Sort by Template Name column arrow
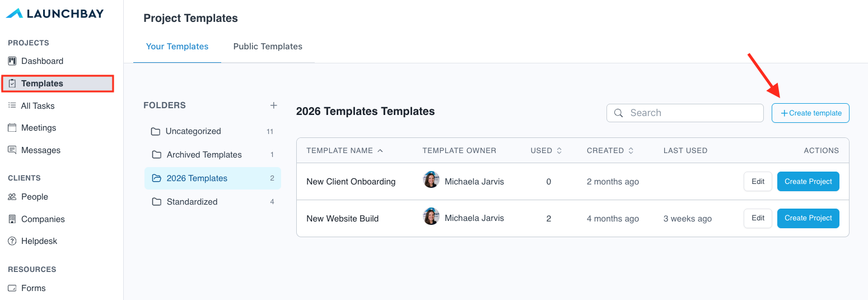 (x=380, y=150)
